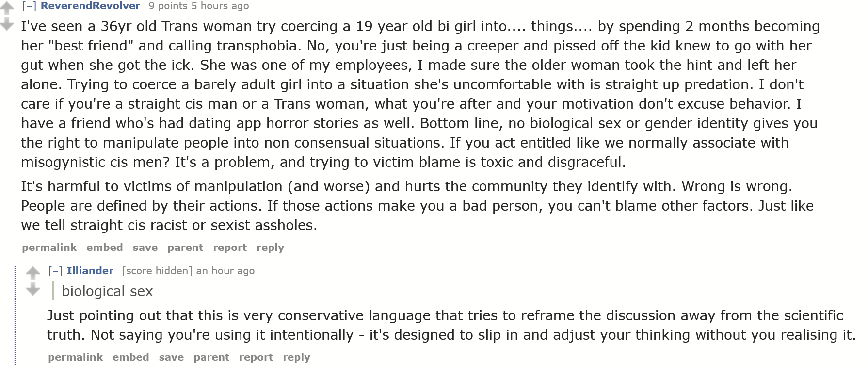Downvote Illiander's reply
This screenshot has height=365, width=868.
(33, 290)
